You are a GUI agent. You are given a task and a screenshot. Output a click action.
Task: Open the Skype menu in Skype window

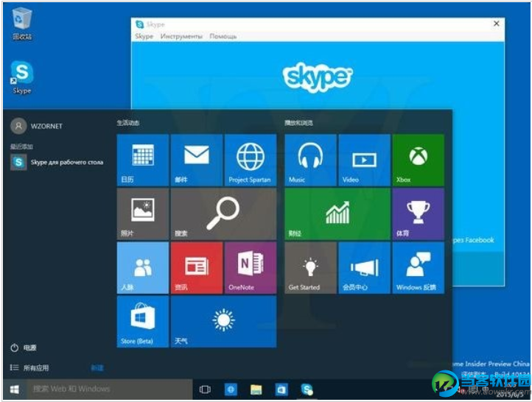click(144, 36)
